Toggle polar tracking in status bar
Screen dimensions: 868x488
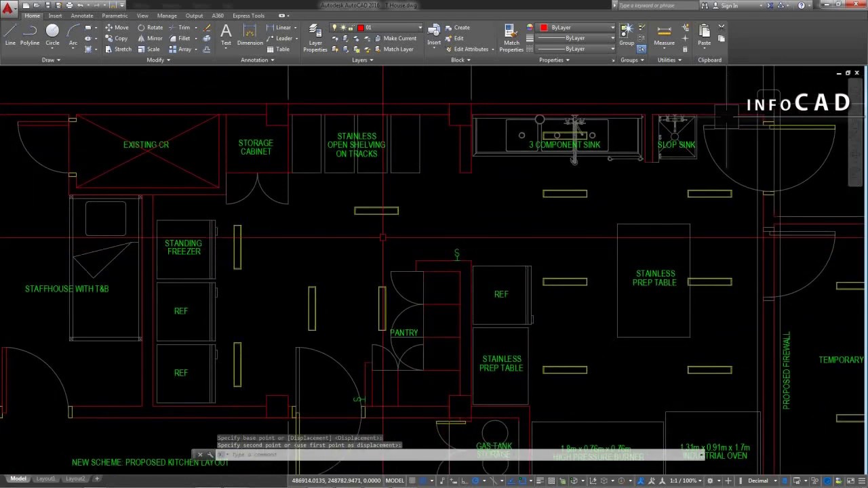[475, 480]
